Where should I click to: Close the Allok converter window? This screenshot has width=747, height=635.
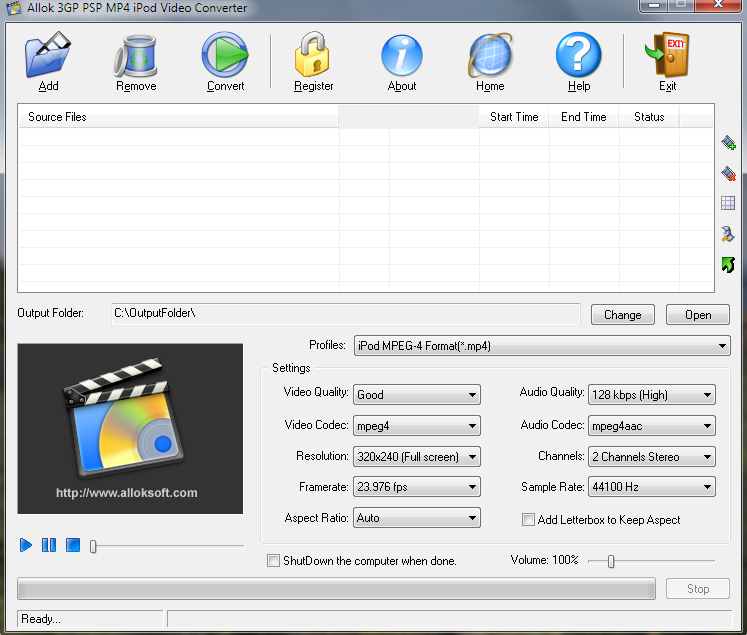point(718,5)
